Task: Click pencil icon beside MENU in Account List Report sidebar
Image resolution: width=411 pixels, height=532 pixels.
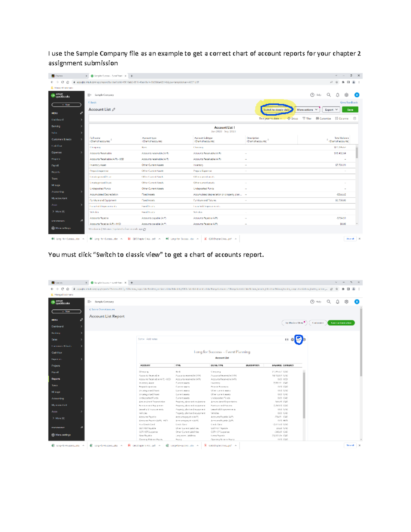Action: [x=82, y=320]
